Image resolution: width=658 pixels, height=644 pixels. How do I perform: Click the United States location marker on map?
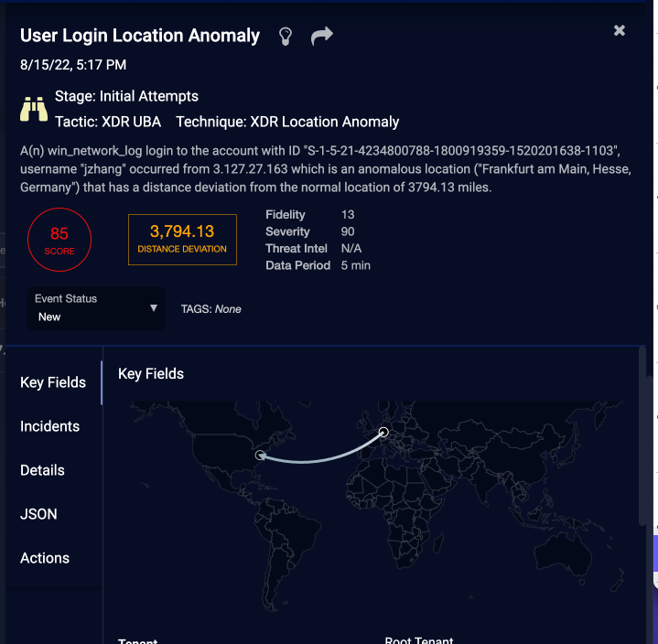click(260, 454)
